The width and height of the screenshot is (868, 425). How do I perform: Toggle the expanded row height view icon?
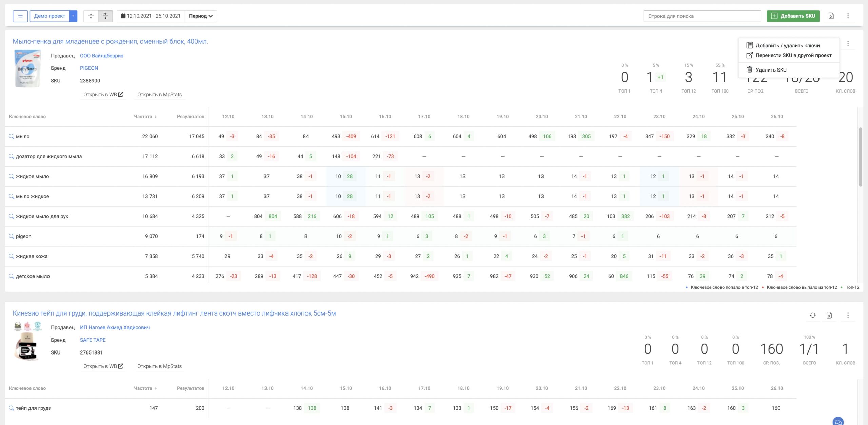pyautogui.click(x=105, y=16)
